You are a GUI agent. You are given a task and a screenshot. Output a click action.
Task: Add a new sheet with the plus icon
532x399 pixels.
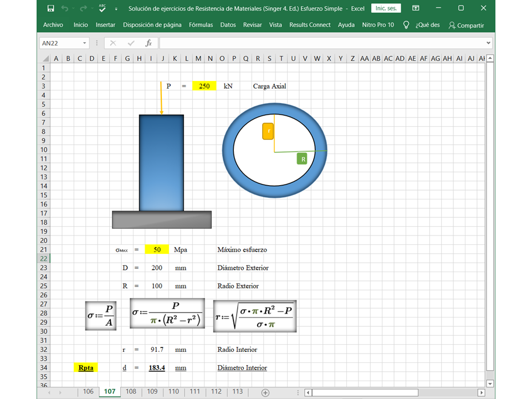[265, 392]
